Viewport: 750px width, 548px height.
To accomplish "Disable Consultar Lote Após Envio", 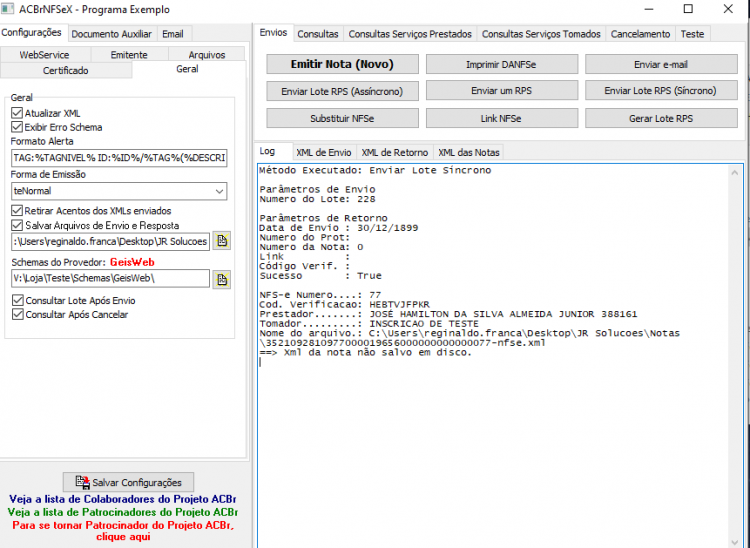I will point(17,300).
